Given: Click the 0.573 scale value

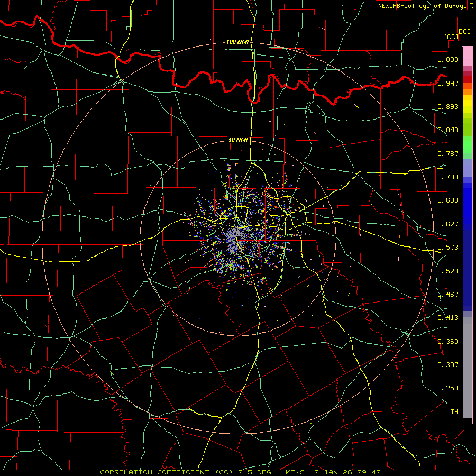Looking at the screenshot, I should pos(448,248).
